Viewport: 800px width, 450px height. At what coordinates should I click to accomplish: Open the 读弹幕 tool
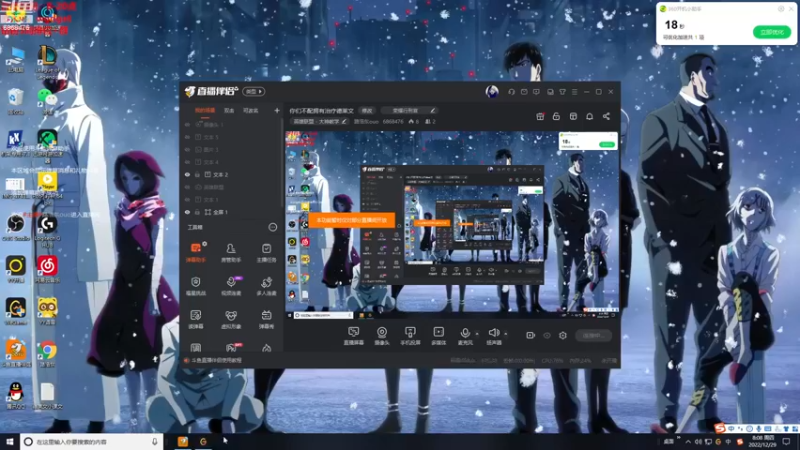click(x=195, y=319)
